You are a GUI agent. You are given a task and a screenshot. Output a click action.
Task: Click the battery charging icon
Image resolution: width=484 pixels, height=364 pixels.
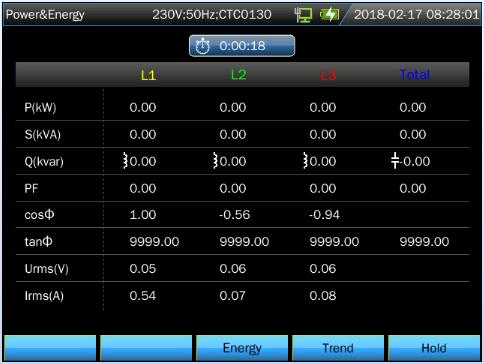coord(329,15)
